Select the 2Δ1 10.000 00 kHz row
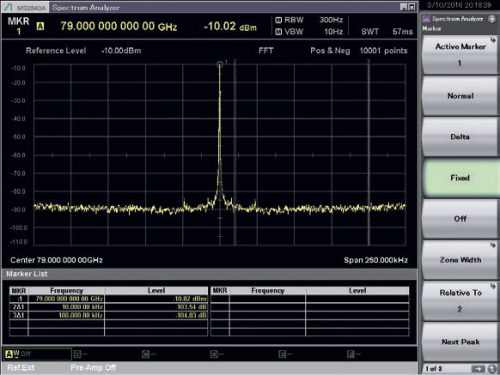Screen dimensions: 500x375 (108, 307)
